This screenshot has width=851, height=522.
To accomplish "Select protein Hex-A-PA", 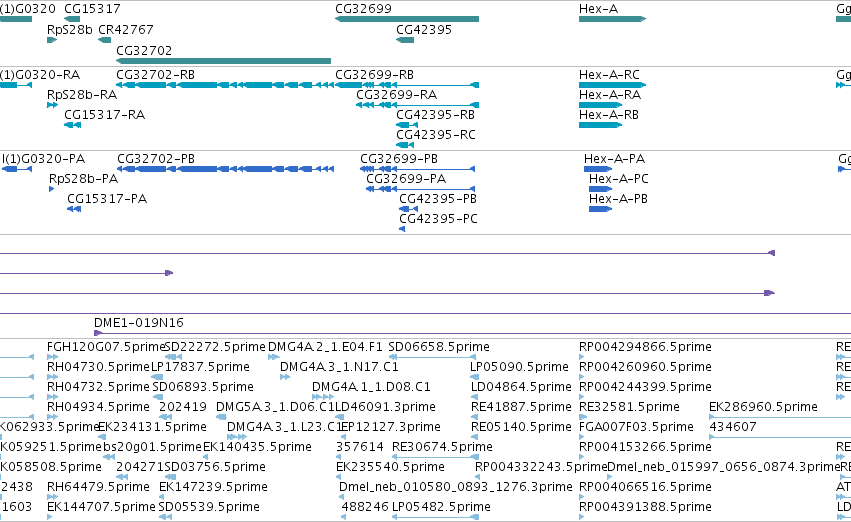I will (x=614, y=159).
